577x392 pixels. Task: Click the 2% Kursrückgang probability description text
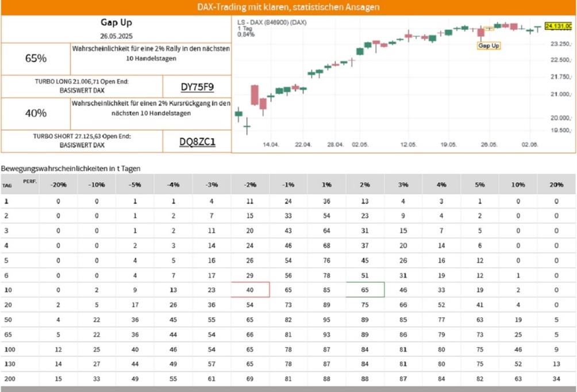[151, 108]
